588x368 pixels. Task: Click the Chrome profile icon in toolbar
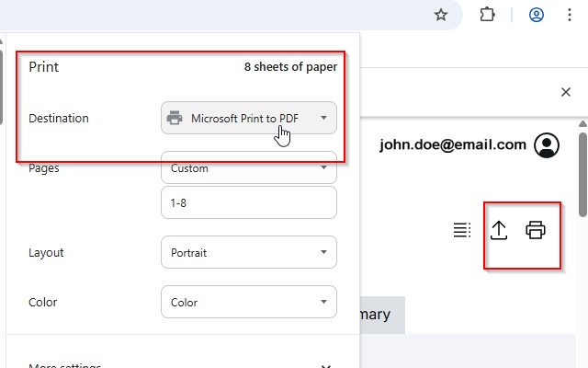tap(537, 15)
